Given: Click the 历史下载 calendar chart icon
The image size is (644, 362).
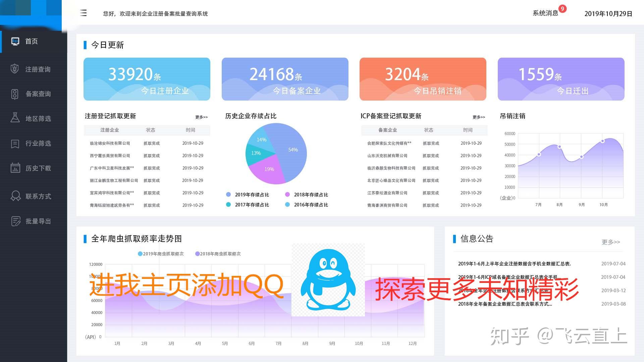Looking at the screenshot, I should tap(15, 168).
